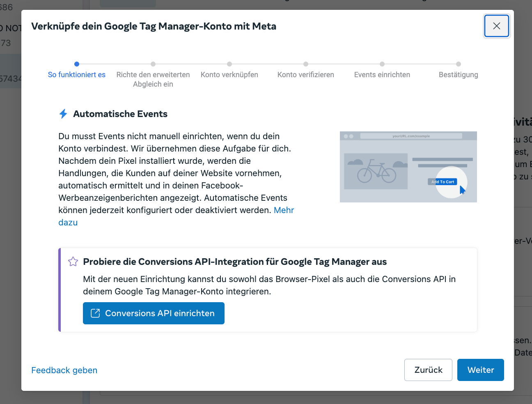Go to the 'Bestätigung' step

click(x=459, y=75)
